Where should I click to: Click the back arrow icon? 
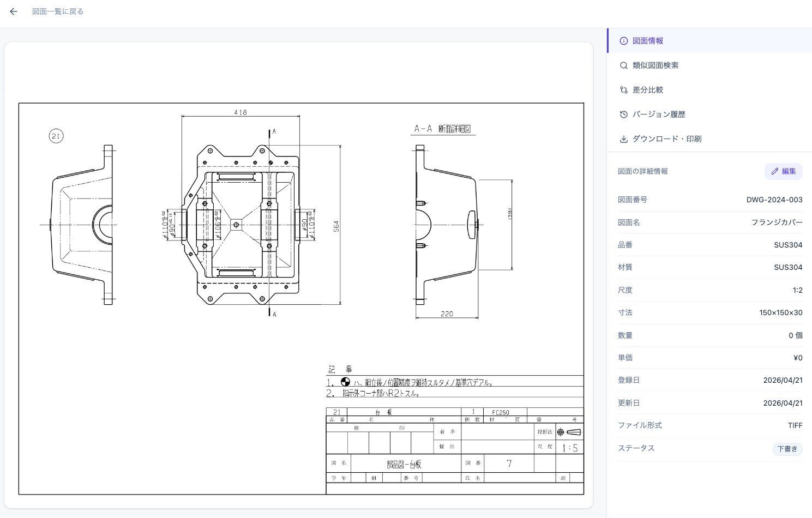(x=14, y=11)
